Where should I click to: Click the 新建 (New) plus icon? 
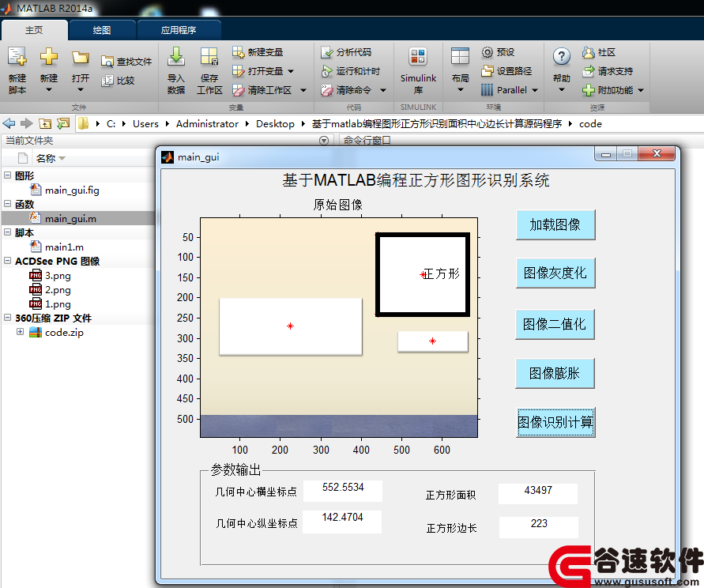click(48, 57)
